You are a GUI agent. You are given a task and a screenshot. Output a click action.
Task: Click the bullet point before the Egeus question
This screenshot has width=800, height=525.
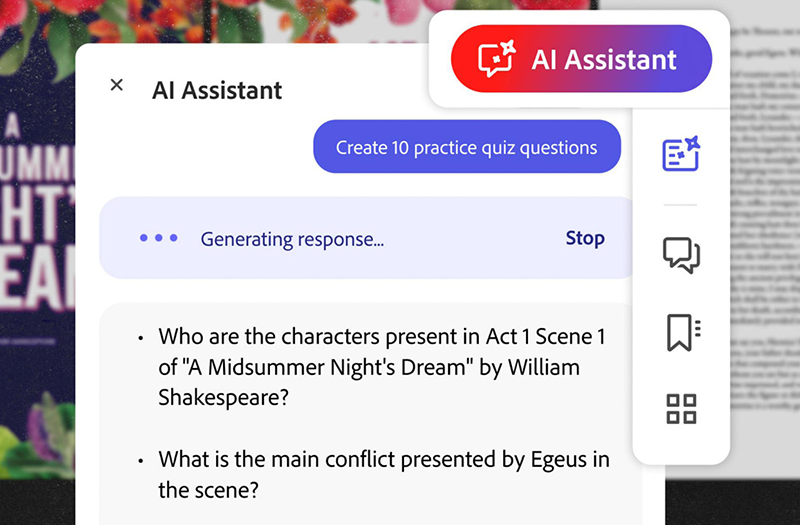pos(141,461)
